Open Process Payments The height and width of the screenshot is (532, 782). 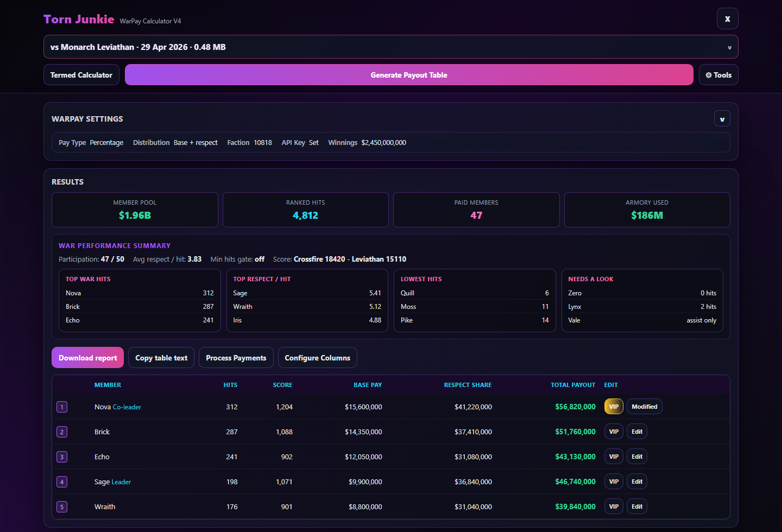tap(236, 358)
